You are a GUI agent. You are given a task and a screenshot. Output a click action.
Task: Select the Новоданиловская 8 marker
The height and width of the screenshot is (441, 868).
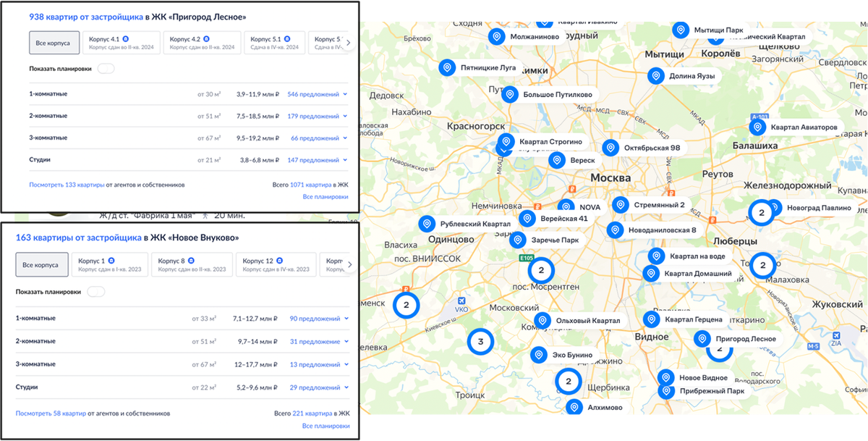pos(615,230)
